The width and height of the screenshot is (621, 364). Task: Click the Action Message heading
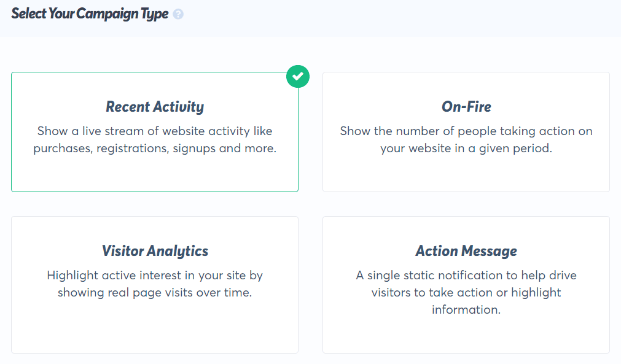(x=466, y=250)
